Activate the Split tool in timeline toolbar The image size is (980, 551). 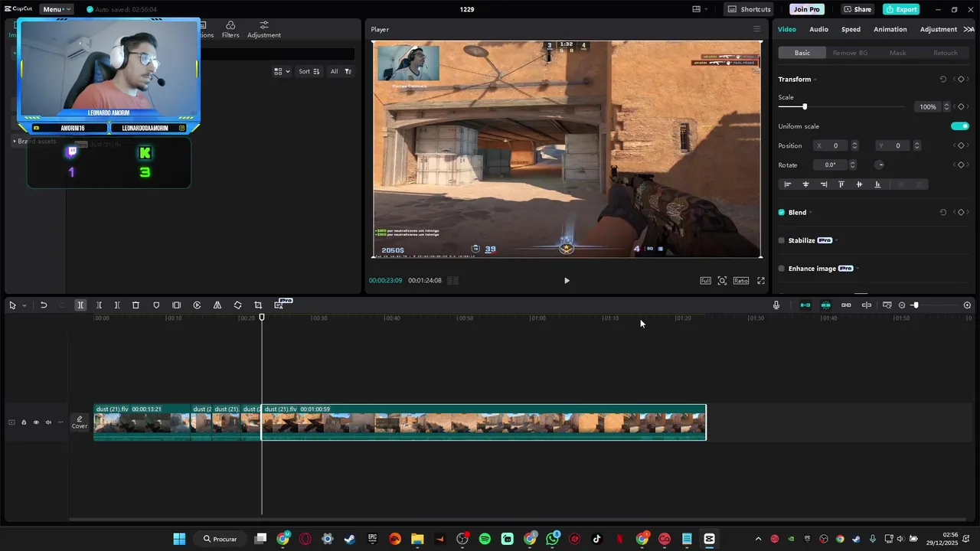point(80,305)
